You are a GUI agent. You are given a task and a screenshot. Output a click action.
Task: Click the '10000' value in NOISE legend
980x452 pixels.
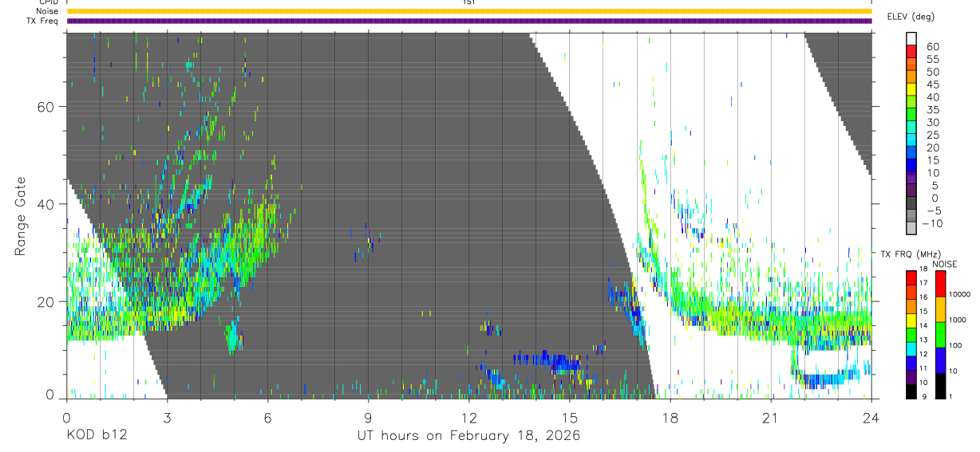[960, 294]
